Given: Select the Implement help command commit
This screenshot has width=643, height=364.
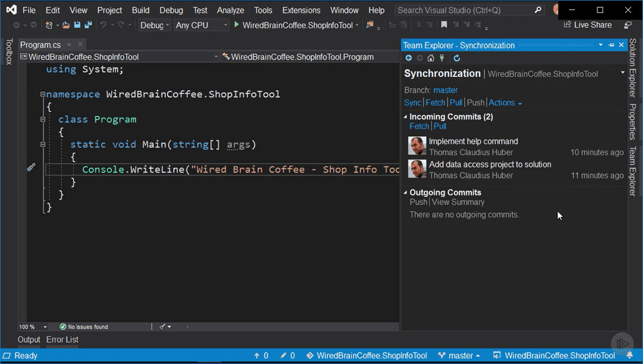Looking at the screenshot, I should pos(516,147).
